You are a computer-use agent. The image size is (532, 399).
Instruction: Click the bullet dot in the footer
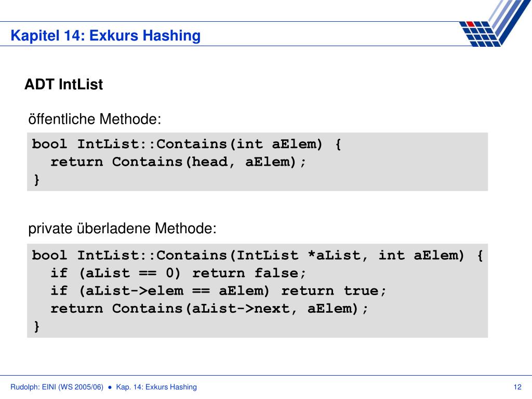pyautogui.click(x=110, y=387)
